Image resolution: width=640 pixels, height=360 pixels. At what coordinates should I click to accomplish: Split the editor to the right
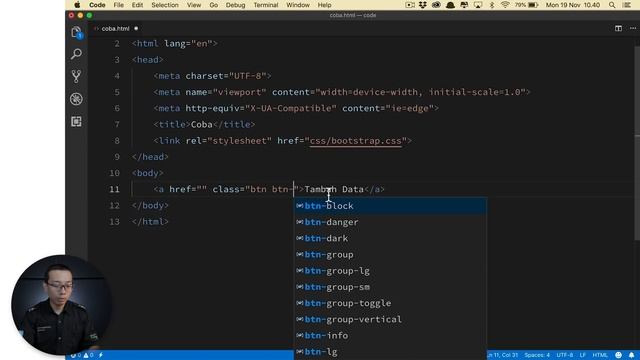[618, 28]
